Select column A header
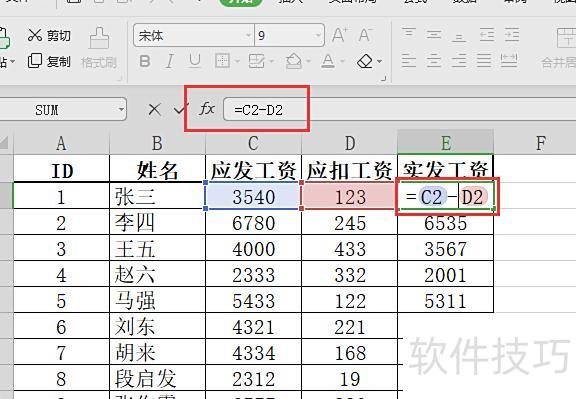Viewport: 576px width, 399px height. tap(61, 143)
